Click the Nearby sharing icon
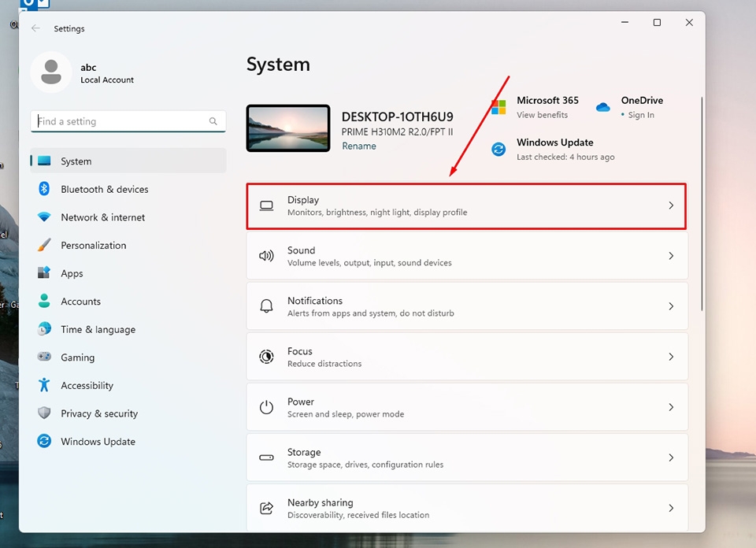Screen dimensions: 756x548 click(x=267, y=508)
